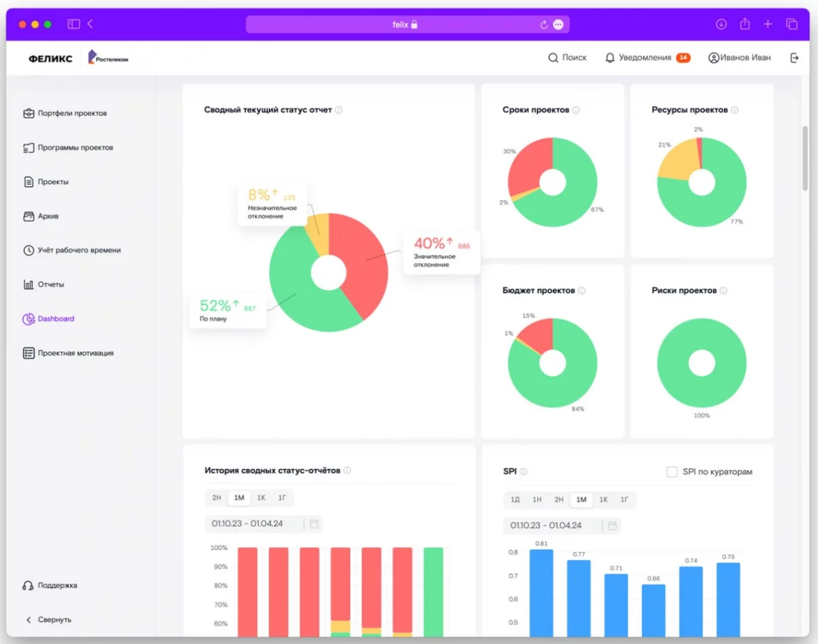Click info icon next to Сроки проектов
The image size is (818, 644).
576,110
